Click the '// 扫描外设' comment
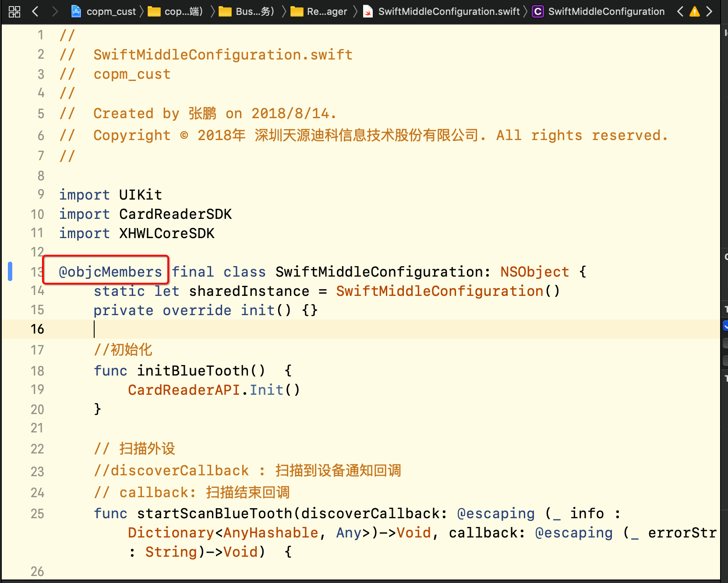The width and height of the screenshot is (728, 583). (x=134, y=449)
